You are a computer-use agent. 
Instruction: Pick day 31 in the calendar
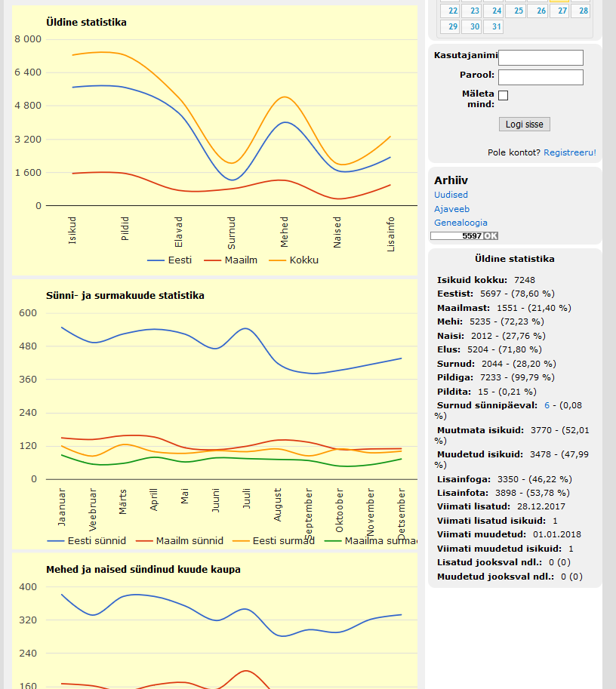tap(495, 27)
